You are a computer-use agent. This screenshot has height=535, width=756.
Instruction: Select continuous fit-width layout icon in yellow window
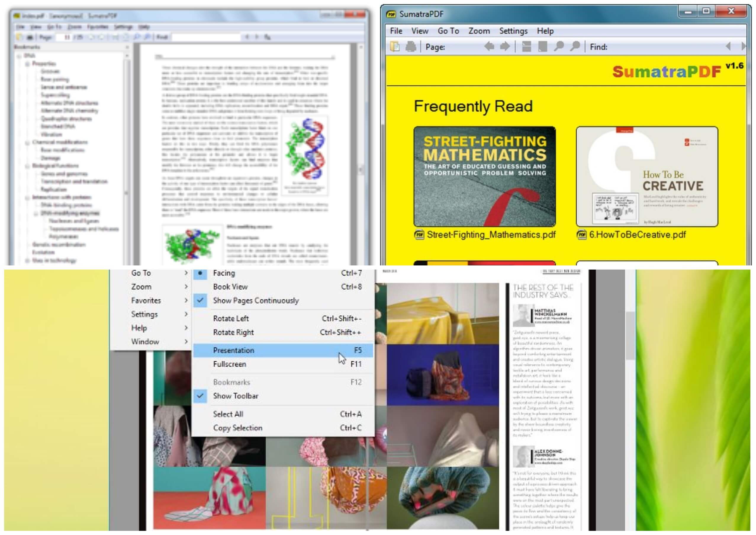tap(527, 47)
